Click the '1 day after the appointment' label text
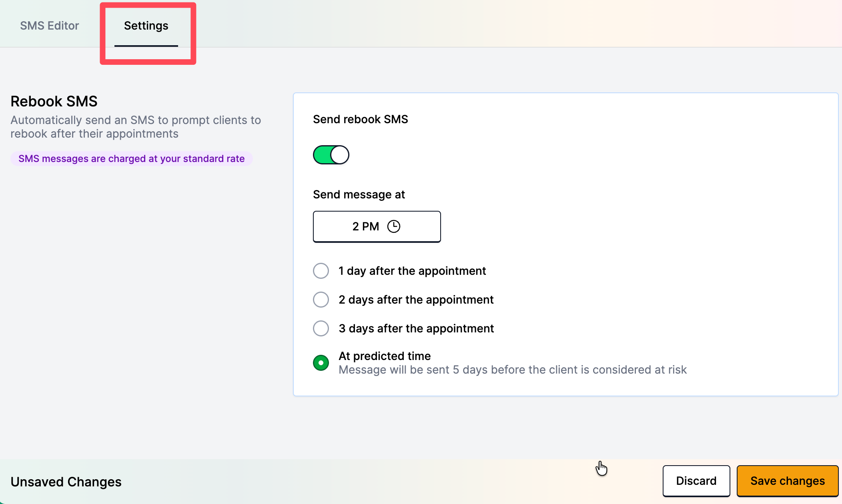Screen dimensions: 842x504 pos(412,271)
